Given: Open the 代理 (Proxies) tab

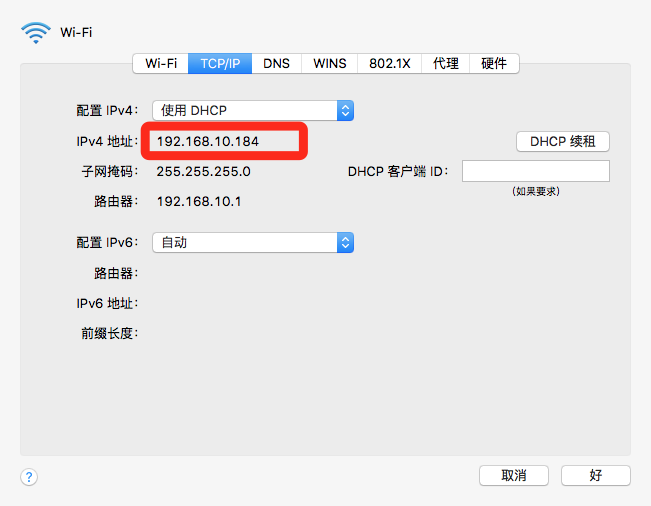Looking at the screenshot, I should click(445, 63).
